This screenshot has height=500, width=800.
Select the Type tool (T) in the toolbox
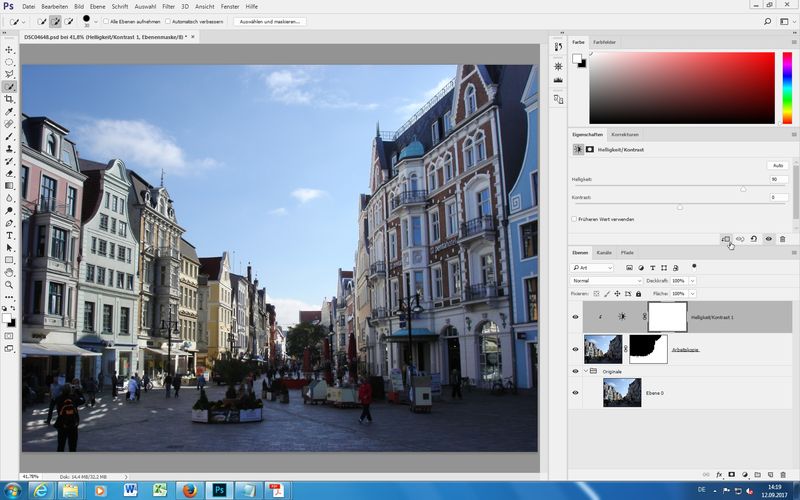click(x=9, y=235)
